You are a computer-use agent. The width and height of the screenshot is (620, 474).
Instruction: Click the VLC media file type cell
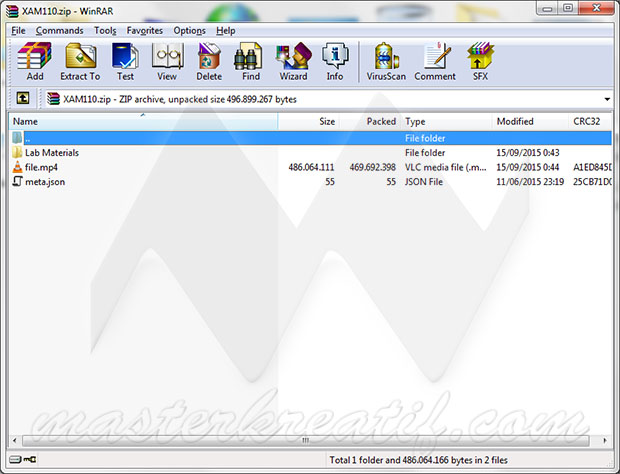coord(446,167)
